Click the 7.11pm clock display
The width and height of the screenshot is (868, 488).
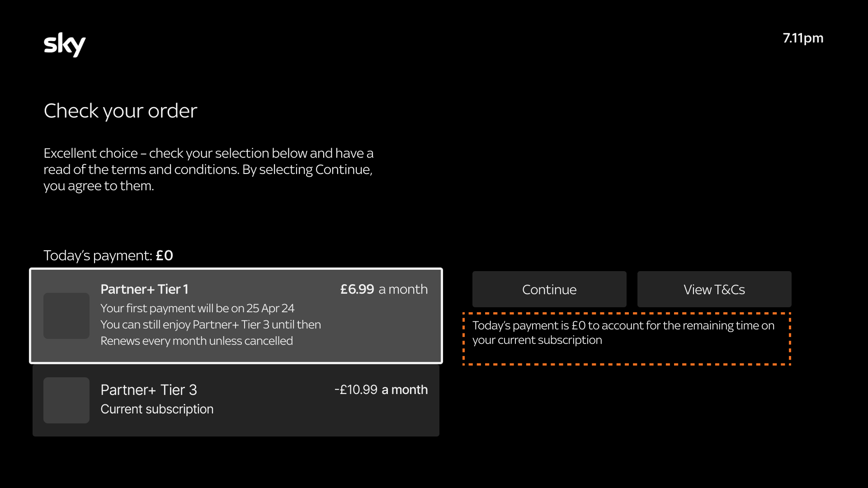(x=803, y=38)
